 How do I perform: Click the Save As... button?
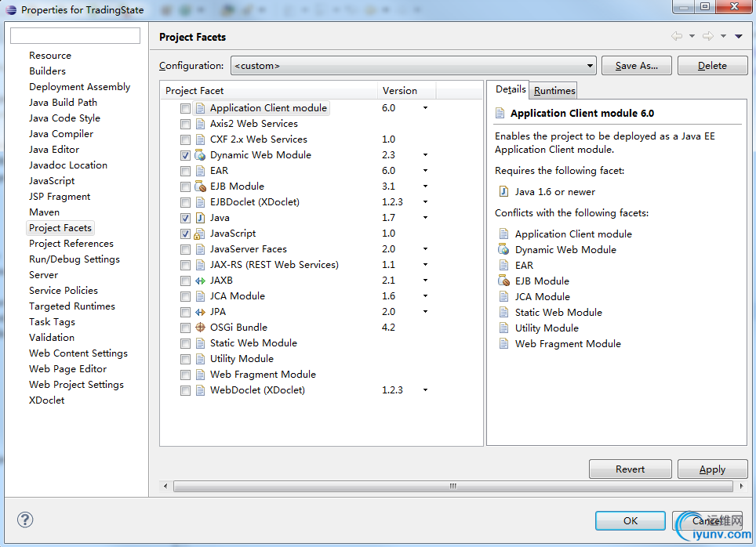click(x=637, y=66)
